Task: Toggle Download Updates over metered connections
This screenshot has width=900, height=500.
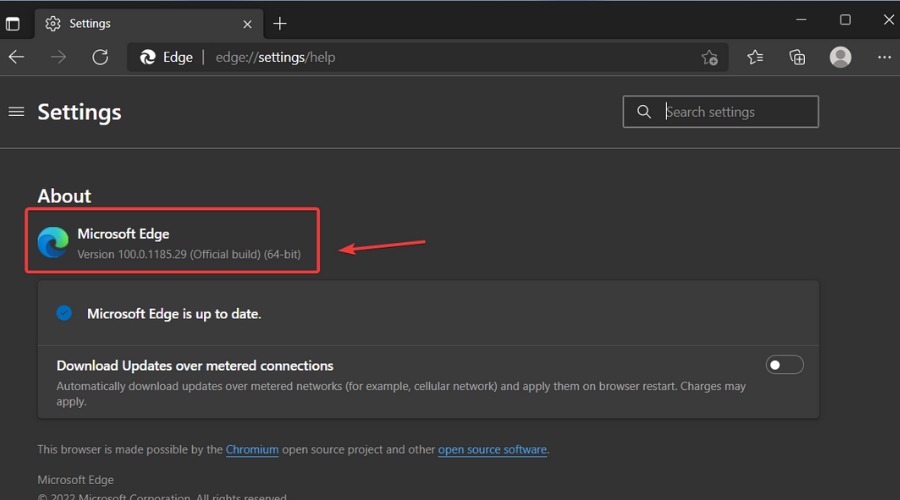Action: 784,365
